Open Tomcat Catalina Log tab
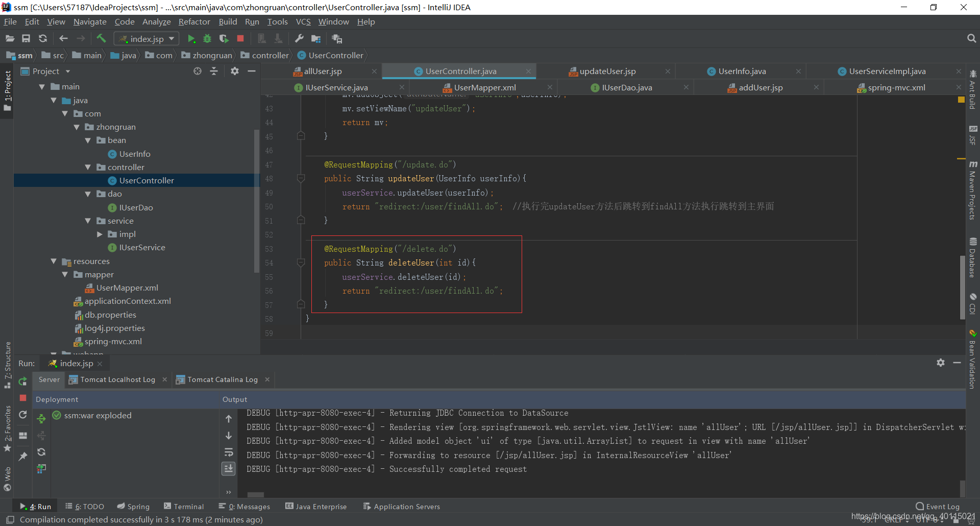 point(223,379)
